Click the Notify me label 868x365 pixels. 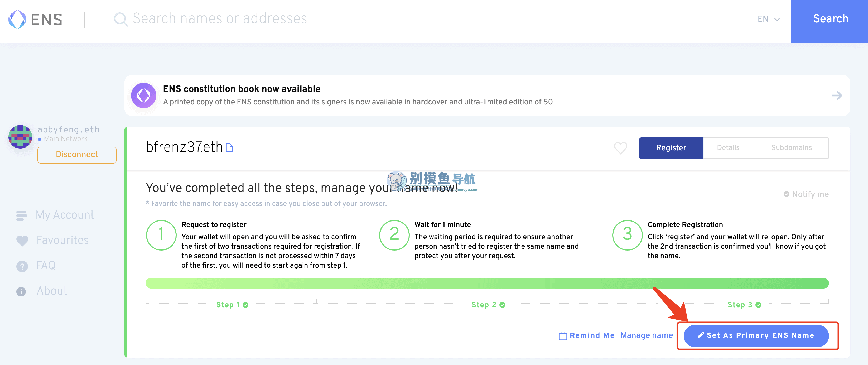coord(810,194)
